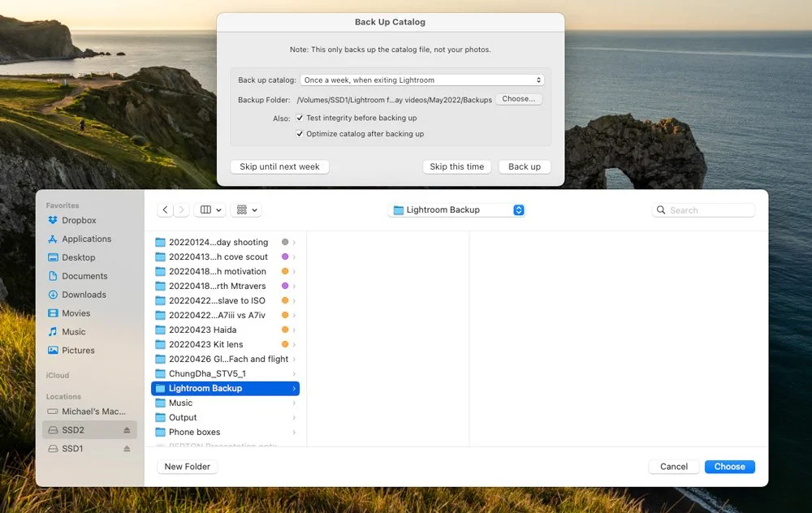Go back in the file browser
812x513 pixels.
pyautogui.click(x=165, y=209)
